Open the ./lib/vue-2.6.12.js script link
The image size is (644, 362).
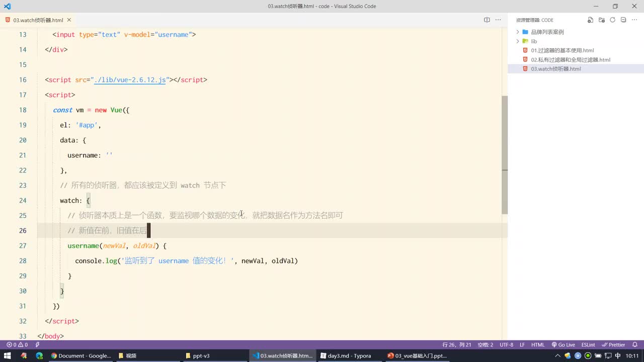(x=130, y=80)
